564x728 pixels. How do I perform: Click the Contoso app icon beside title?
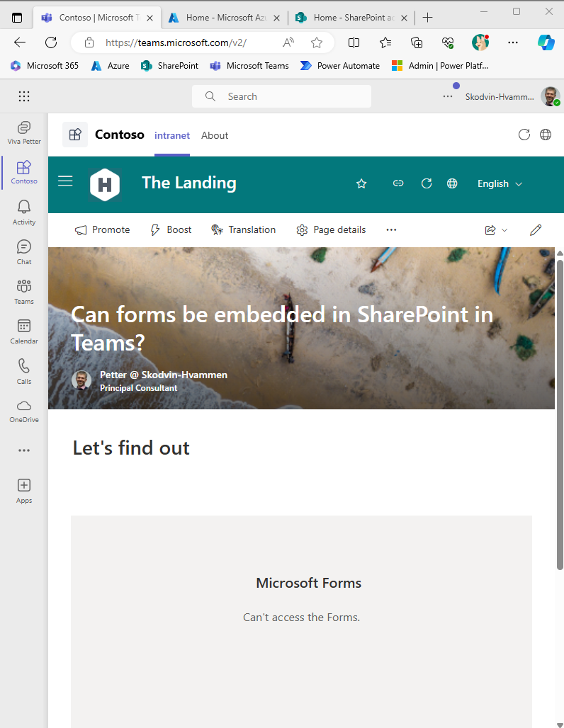pyautogui.click(x=75, y=135)
